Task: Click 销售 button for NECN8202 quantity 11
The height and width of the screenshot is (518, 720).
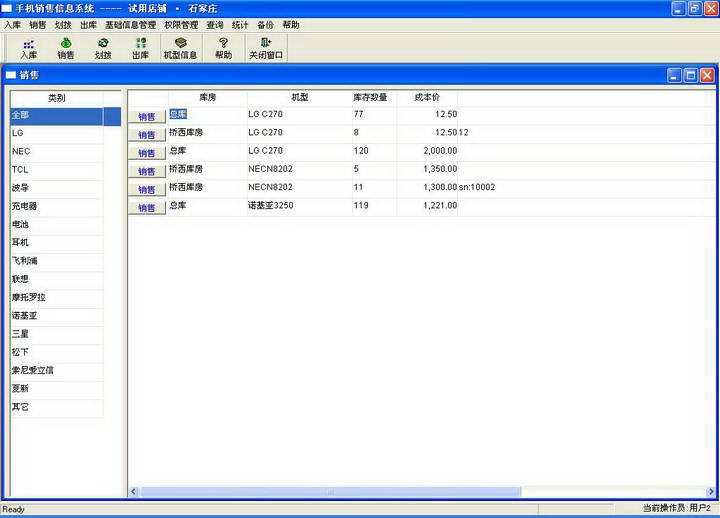Action: click(x=146, y=190)
